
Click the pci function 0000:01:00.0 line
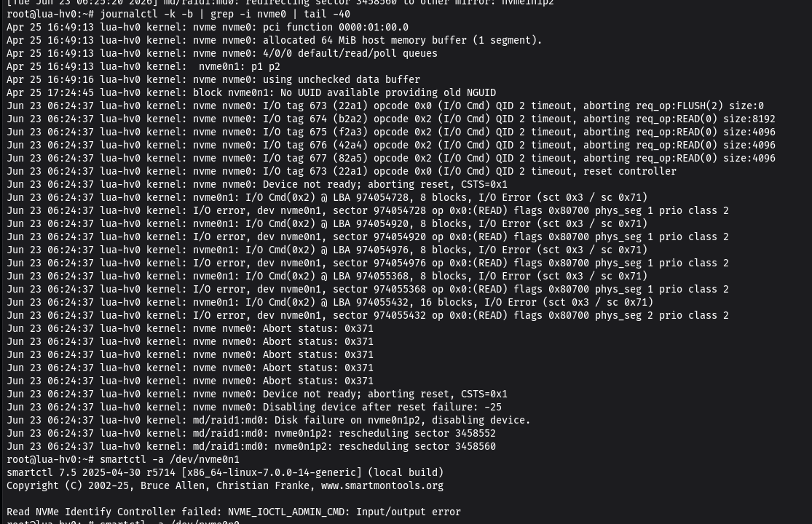tap(207, 28)
